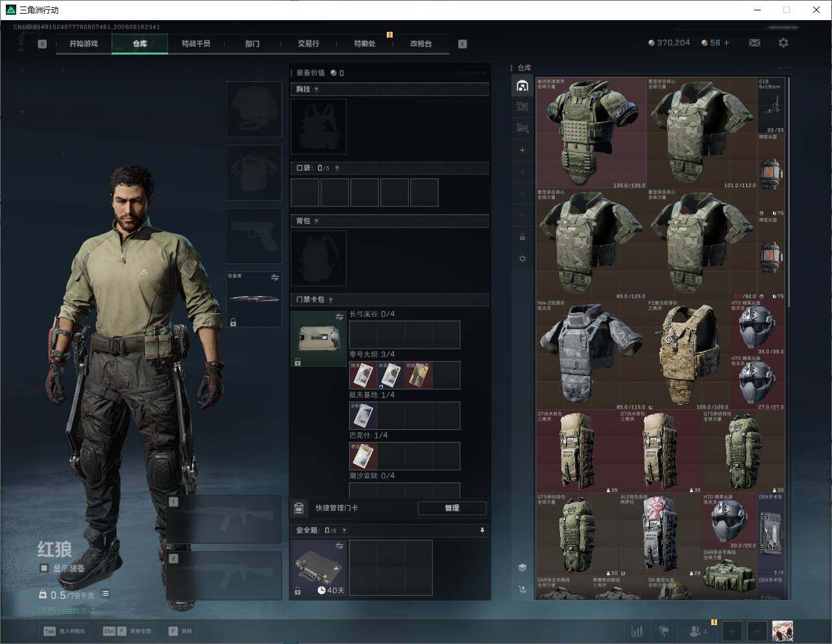832x644 pixels.
Task: Select primary weapon slot 2
Action: tap(225, 576)
